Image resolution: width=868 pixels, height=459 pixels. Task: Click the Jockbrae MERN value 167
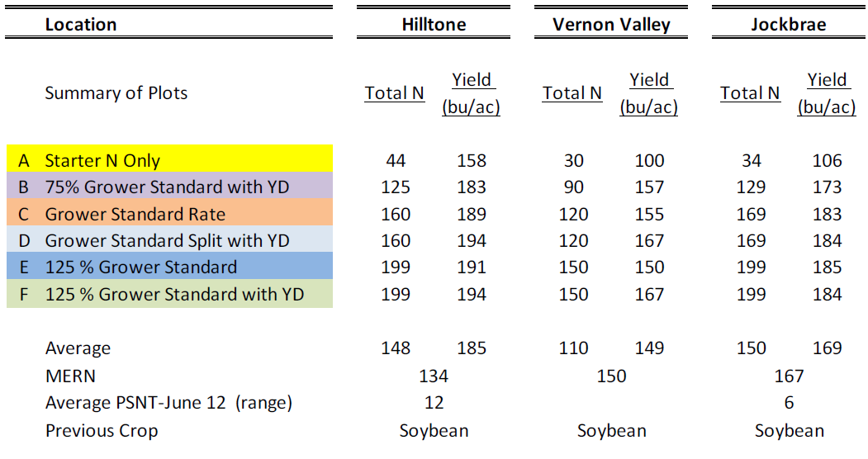[x=789, y=376]
